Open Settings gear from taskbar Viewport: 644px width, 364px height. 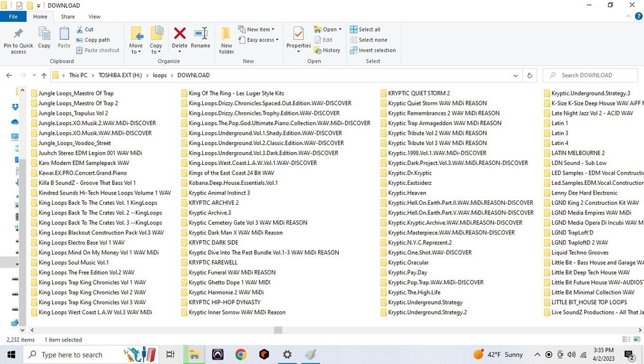pyautogui.click(x=287, y=354)
